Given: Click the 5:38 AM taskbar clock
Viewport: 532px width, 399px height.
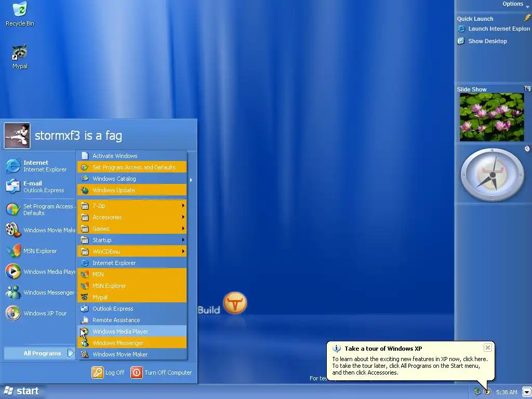Looking at the screenshot, I should coord(507,392).
